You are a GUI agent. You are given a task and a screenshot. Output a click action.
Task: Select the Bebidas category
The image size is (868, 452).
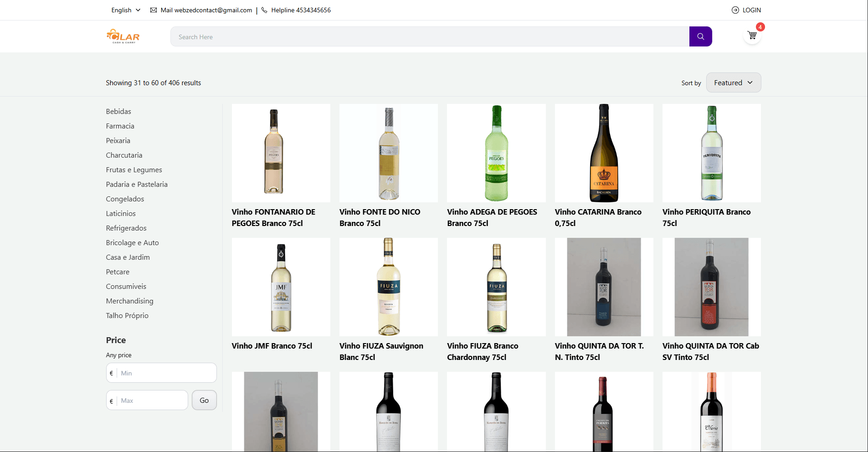click(x=118, y=111)
